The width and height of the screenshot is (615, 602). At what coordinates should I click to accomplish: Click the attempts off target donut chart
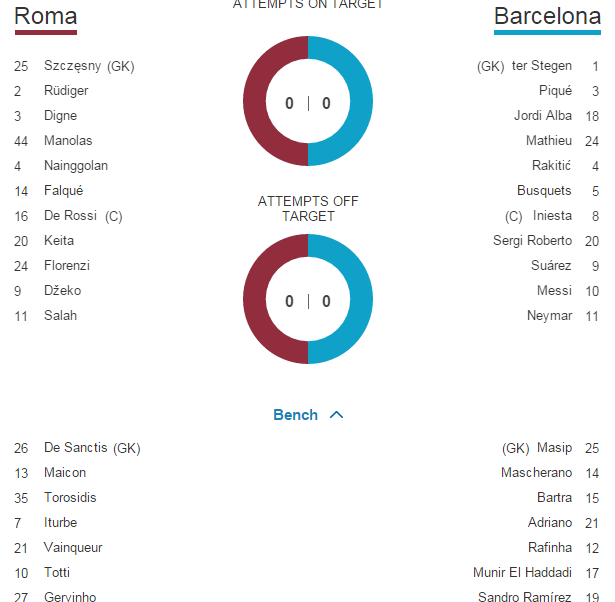point(308,299)
